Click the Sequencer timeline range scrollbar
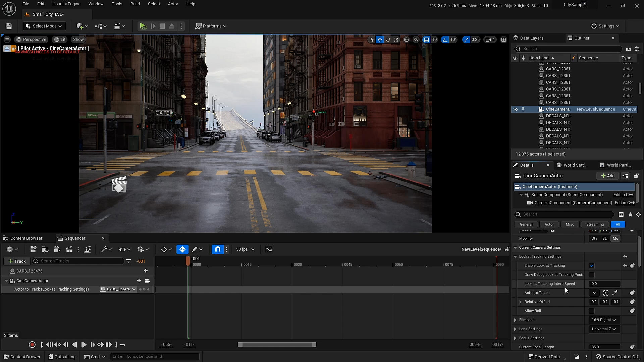Image resolution: width=644 pixels, height=362 pixels. [277, 345]
